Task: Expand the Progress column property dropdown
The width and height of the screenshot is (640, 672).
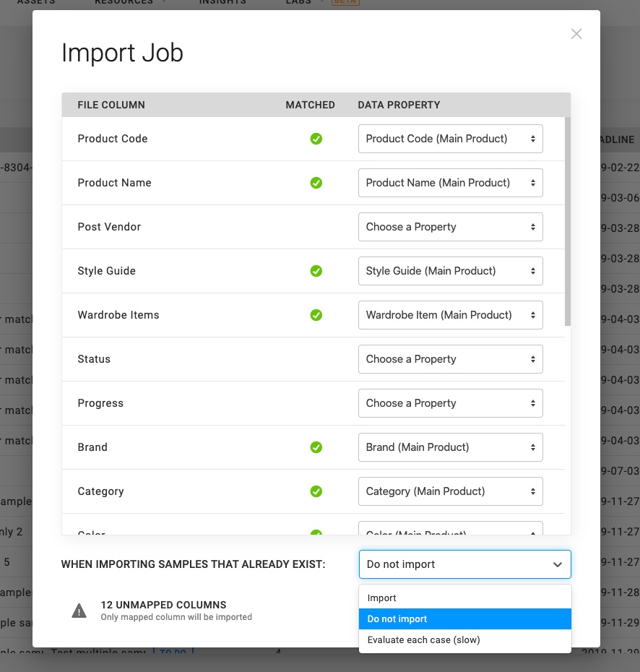Action: 450,403
